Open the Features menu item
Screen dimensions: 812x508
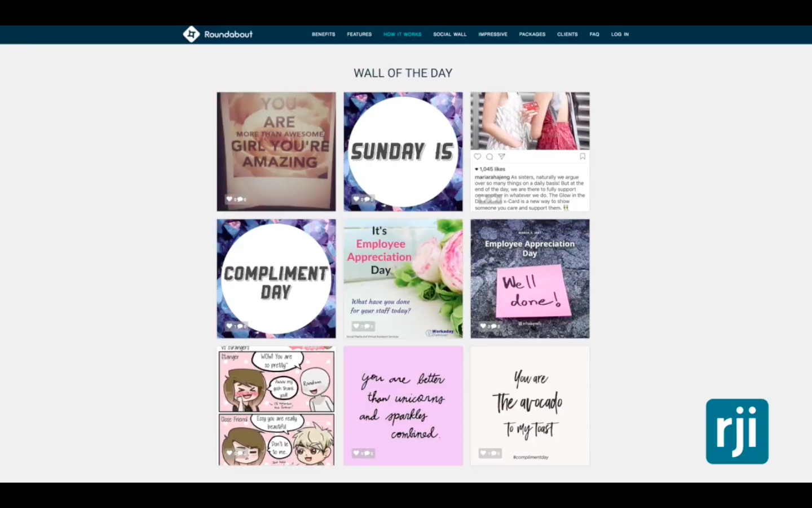coord(359,34)
